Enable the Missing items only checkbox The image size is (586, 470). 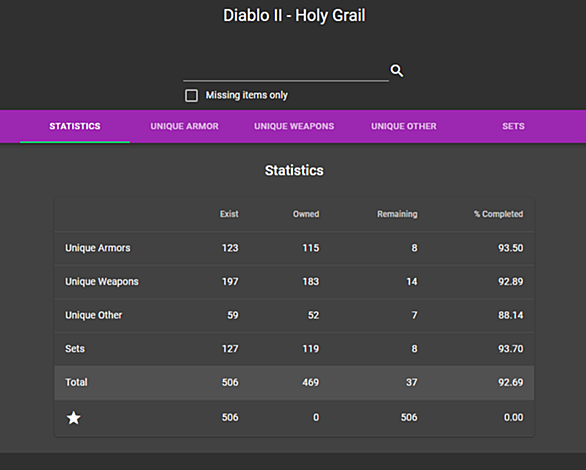pyautogui.click(x=191, y=95)
